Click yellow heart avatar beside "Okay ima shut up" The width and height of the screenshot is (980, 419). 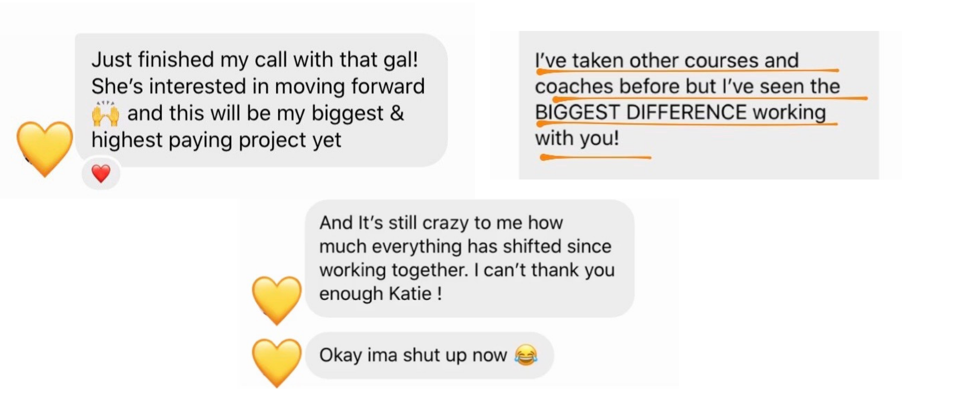[x=277, y=363]
